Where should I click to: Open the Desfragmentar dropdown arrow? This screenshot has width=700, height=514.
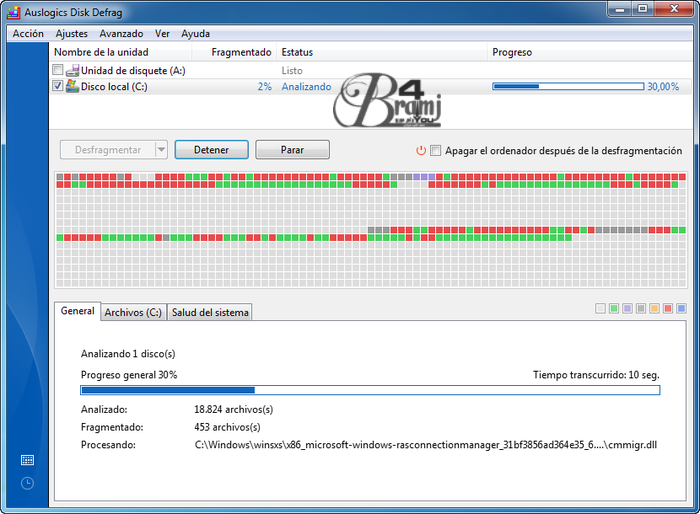161,150
